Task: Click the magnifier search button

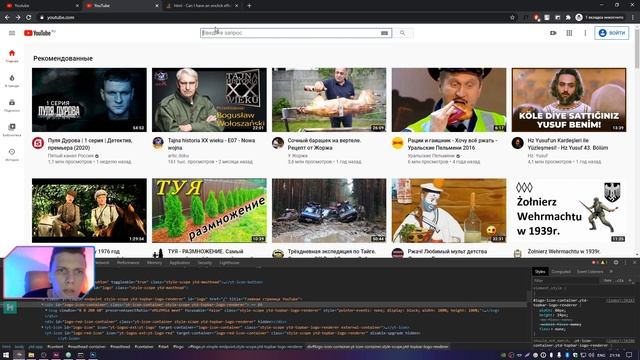Action: [402, 33]
